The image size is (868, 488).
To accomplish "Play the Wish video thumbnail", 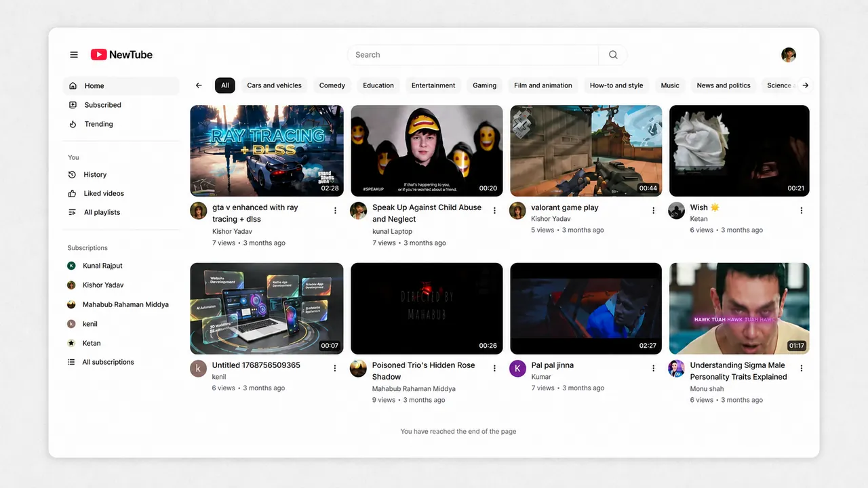I will click(x=739, y=150).
